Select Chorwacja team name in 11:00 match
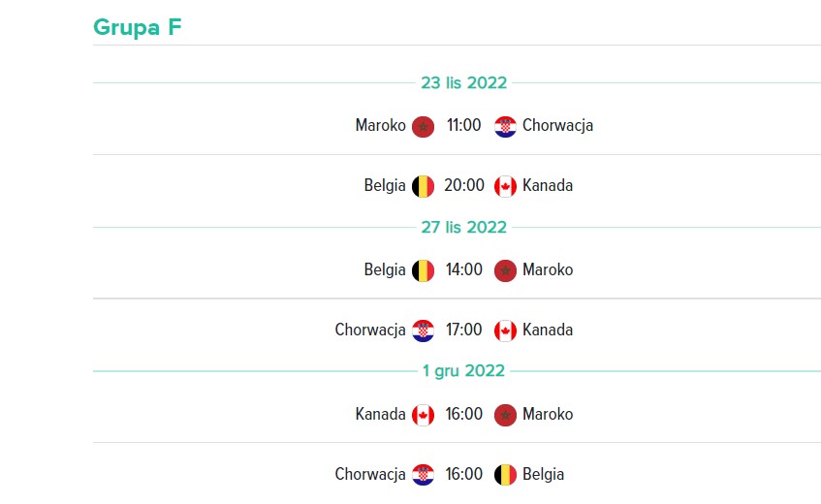 [557, 126]
